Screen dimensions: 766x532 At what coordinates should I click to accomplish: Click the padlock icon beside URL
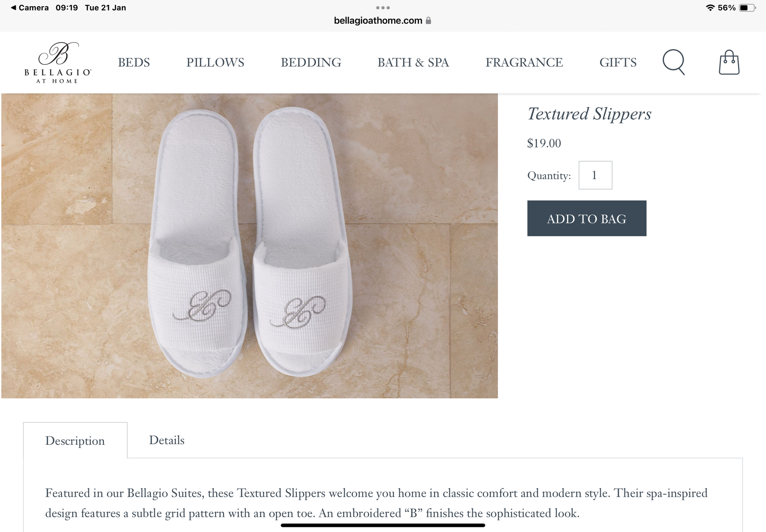point(428,21)
